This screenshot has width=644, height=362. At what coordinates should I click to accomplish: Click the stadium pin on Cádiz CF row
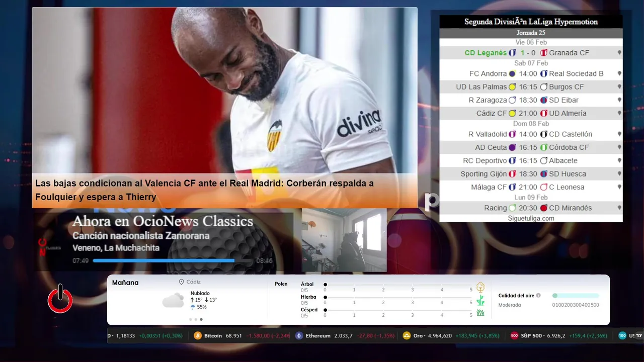[619, 113]
